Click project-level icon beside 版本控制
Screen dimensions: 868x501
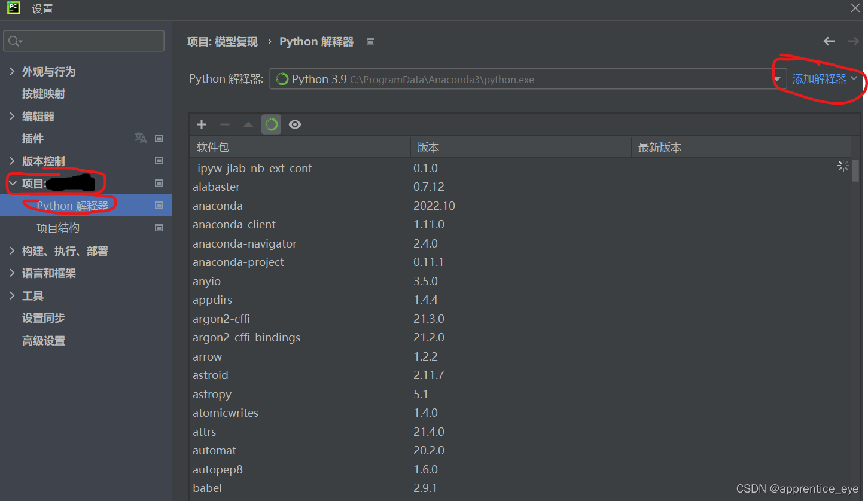pos(159,160)
